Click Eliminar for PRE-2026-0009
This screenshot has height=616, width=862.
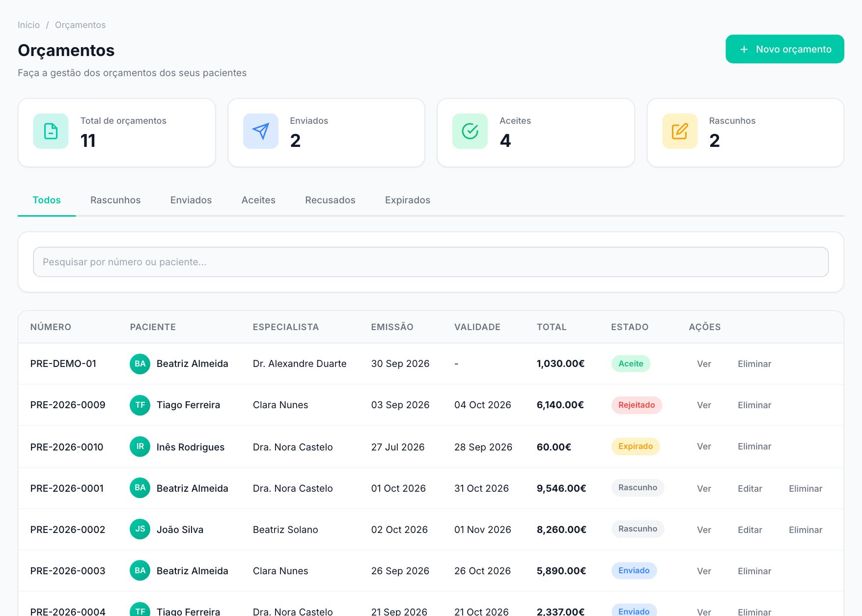point(754,405)
